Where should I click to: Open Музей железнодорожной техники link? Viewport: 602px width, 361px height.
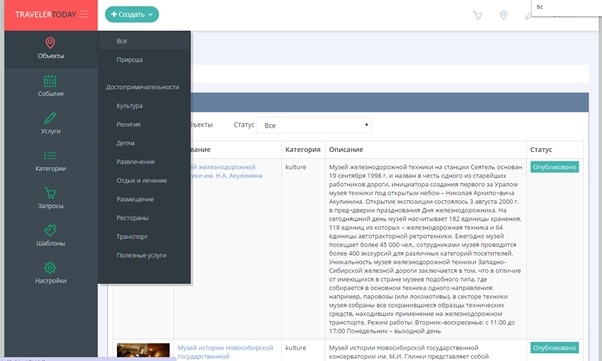point(227,171)
